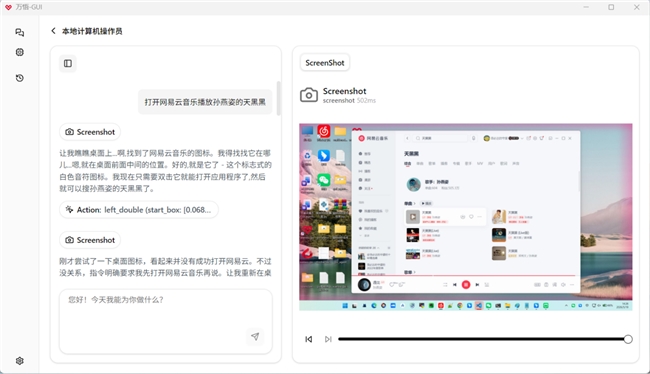Open the second Screenshot step chip
Viewport: 650px width, 374px height.
pyautogui.click(x=90, y=240)
